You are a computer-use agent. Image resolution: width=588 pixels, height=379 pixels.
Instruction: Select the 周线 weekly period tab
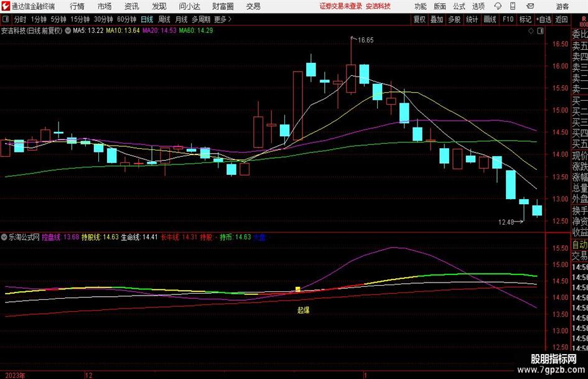click(164, 19)
